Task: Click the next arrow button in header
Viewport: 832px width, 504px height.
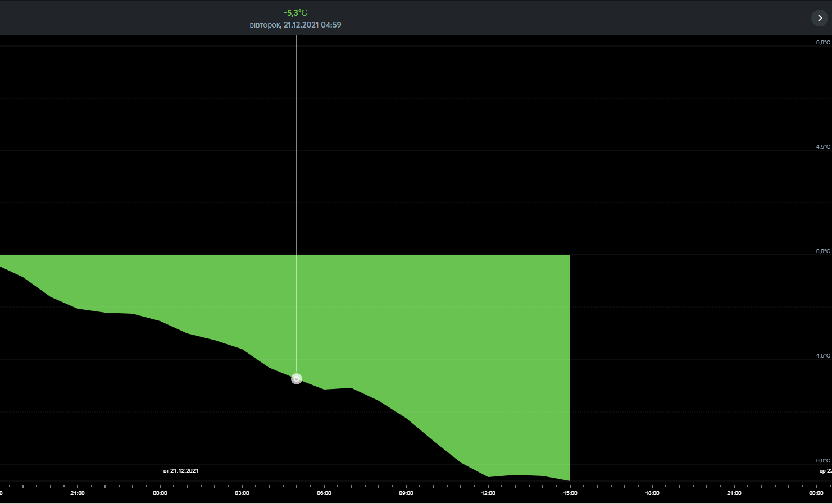Action: pyautogui.click(x=820, y=18)
